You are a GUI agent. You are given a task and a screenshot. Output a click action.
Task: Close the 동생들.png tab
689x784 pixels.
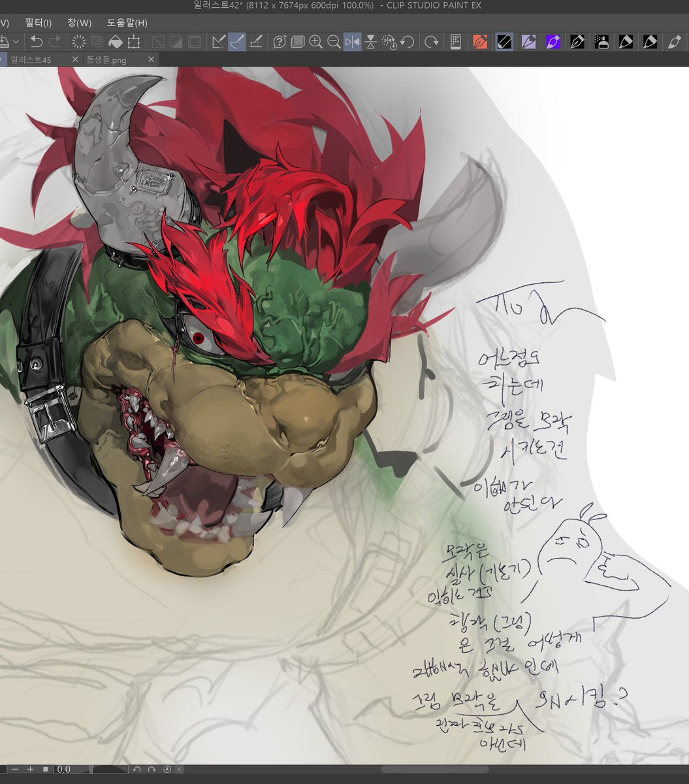[x=152, y=59]
